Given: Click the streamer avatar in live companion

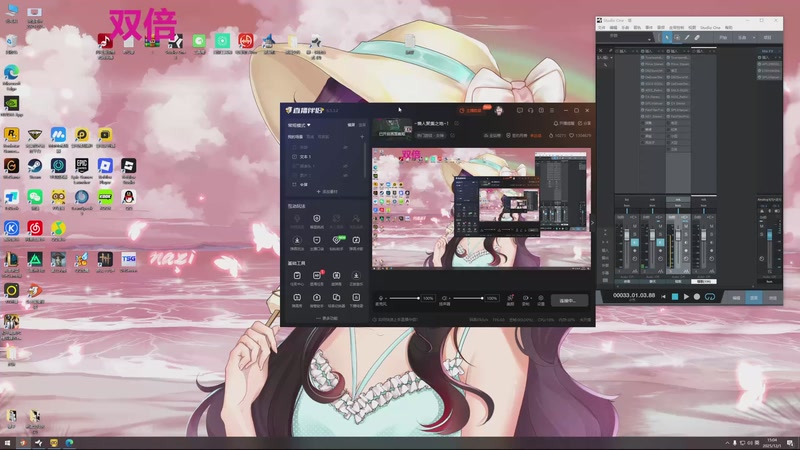Looking at the screenshot, I should 499,110.
